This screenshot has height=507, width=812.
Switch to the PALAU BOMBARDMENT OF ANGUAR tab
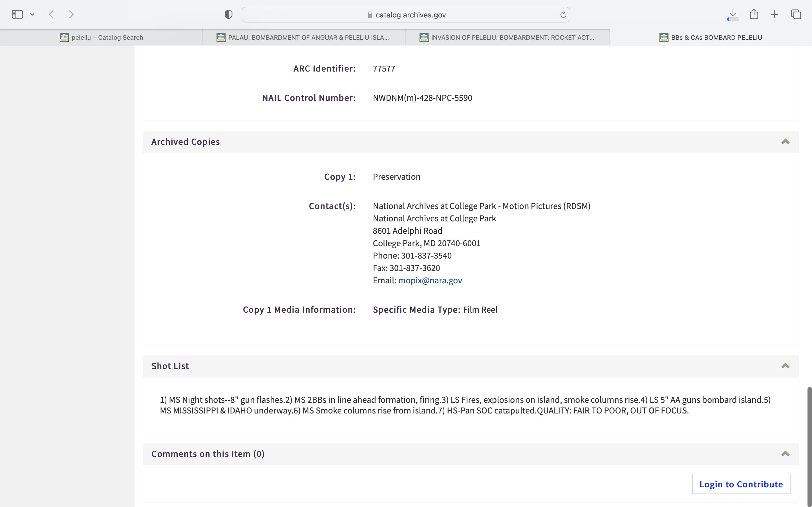(304, 37)
